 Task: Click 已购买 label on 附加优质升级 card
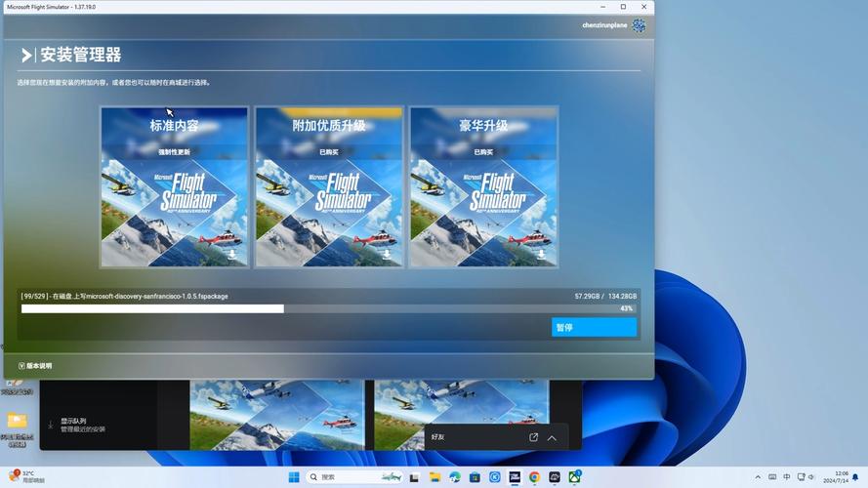pos(329,151)
